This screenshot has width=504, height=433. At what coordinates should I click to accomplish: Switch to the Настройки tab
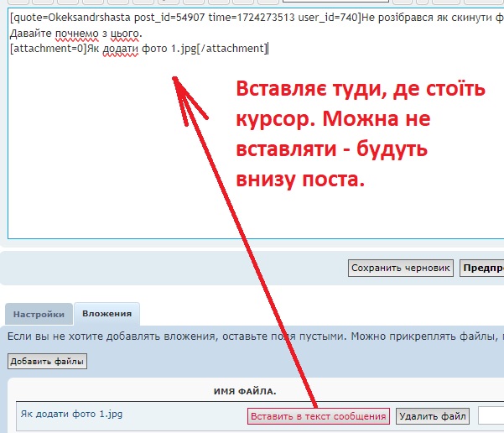coord(39,315)
